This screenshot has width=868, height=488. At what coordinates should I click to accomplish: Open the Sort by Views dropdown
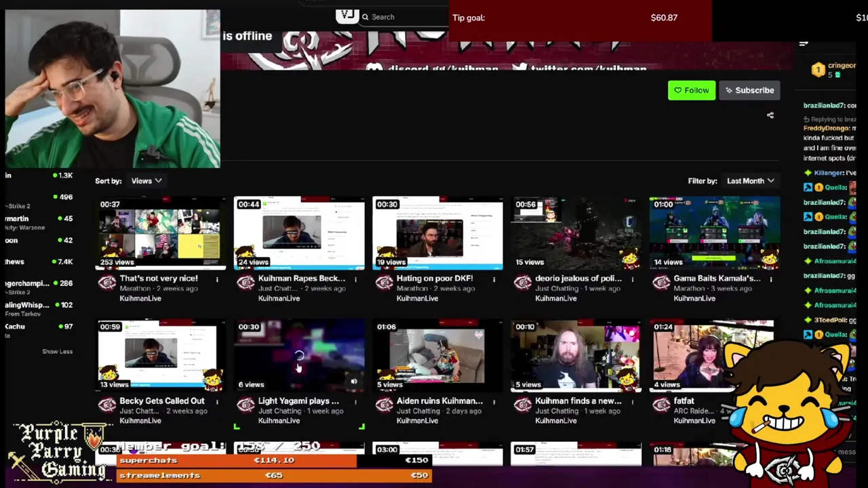146,181
